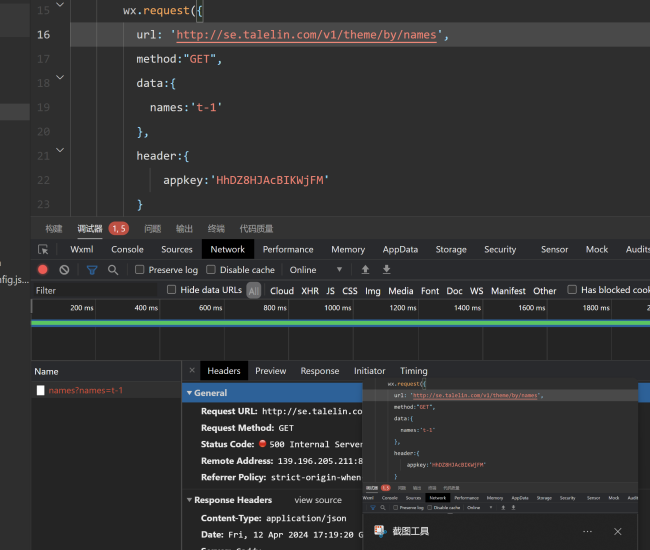Click the export HAR download arrow
The image size is (650, 550).
coord(386,270)
